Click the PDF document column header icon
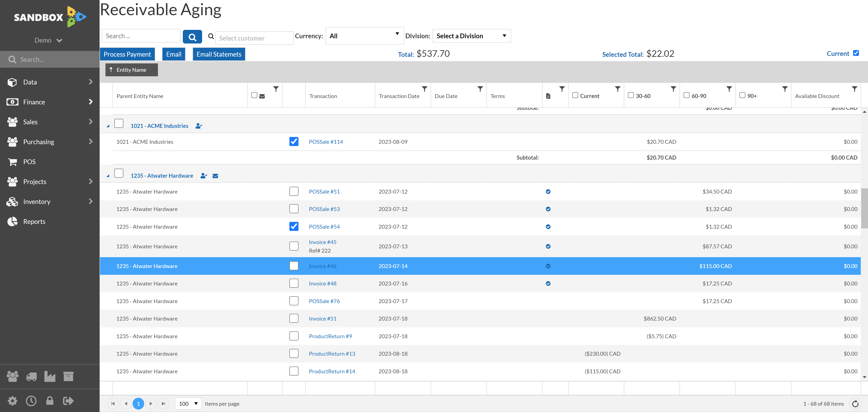The height and width of the screenshot is (412, 868). click(x=548, y=96)
